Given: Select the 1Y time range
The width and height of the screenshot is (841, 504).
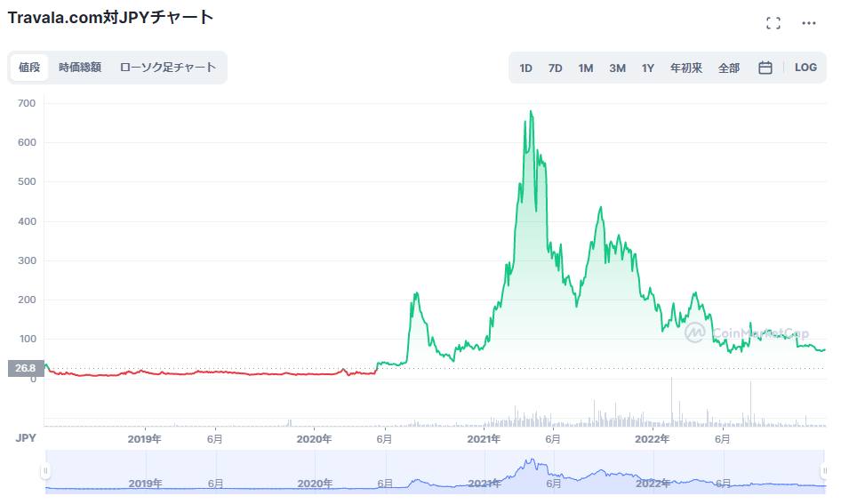Looking at the screenshot, I should 648,68.
